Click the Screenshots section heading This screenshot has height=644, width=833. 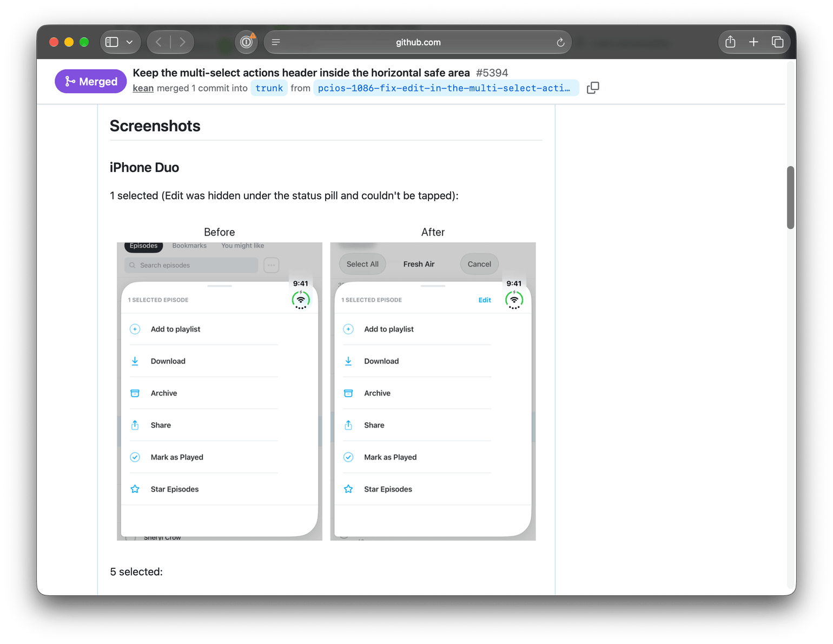pos(155,126)
